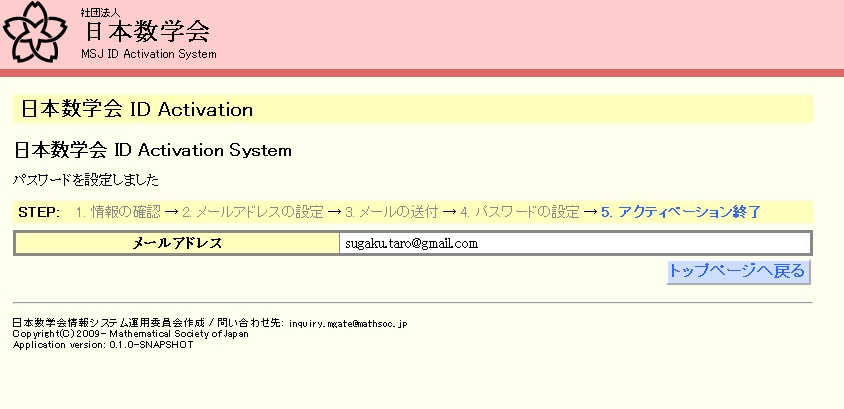Click the sugaku.taro@gmail.com email field
This screenshot has height=409, width=844.
click(x=574, y=243)
